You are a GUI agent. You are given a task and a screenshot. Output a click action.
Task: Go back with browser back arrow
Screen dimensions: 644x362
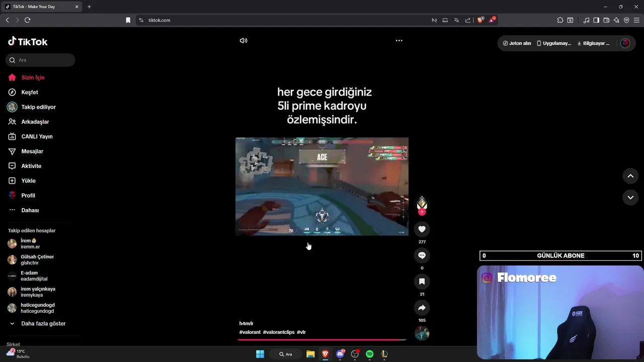[x=7, y=20]
